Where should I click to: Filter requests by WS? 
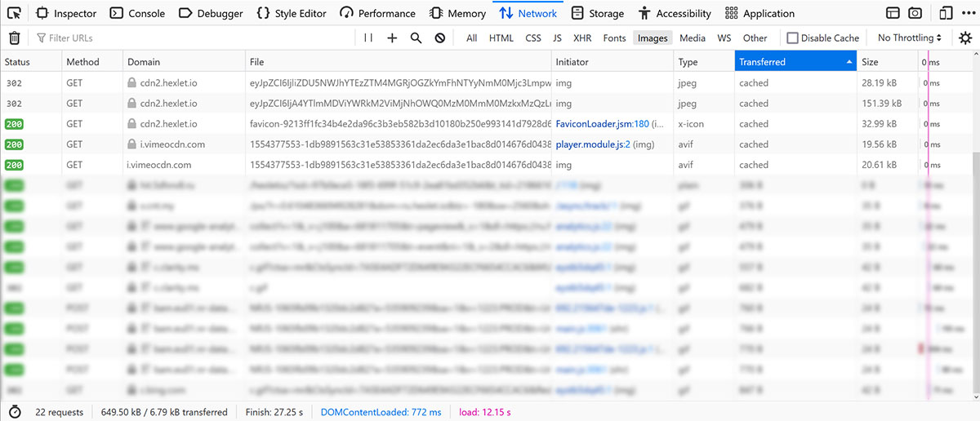tap(724, 38)
